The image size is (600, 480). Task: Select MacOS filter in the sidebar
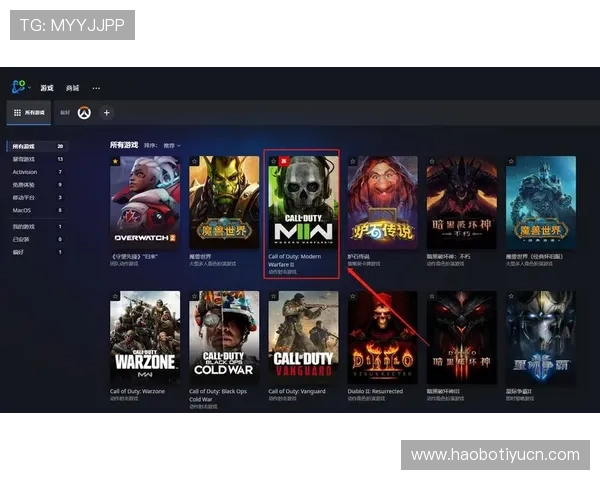21,210
